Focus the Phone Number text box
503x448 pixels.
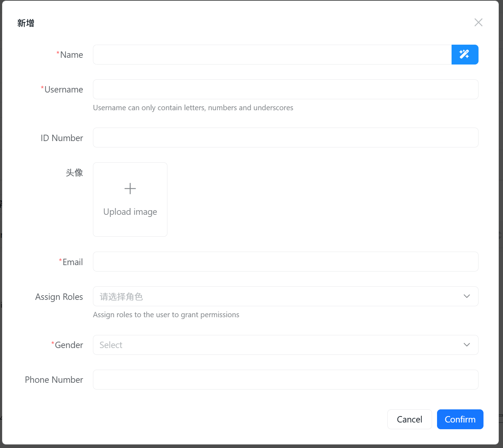point(286,380)
